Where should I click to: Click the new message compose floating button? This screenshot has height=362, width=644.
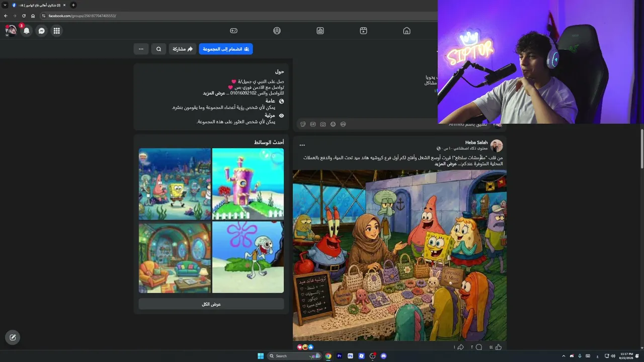[x=13, y=337]
